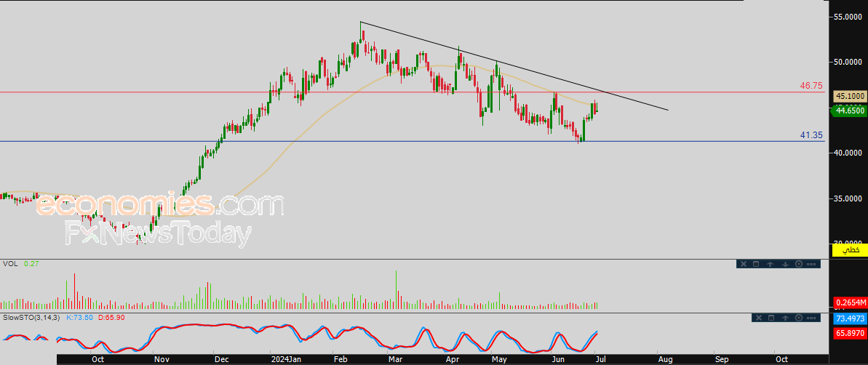The image size is (868, 365).
Task: Click the 45.1000 price tag on axis
Action: point(849,96)
